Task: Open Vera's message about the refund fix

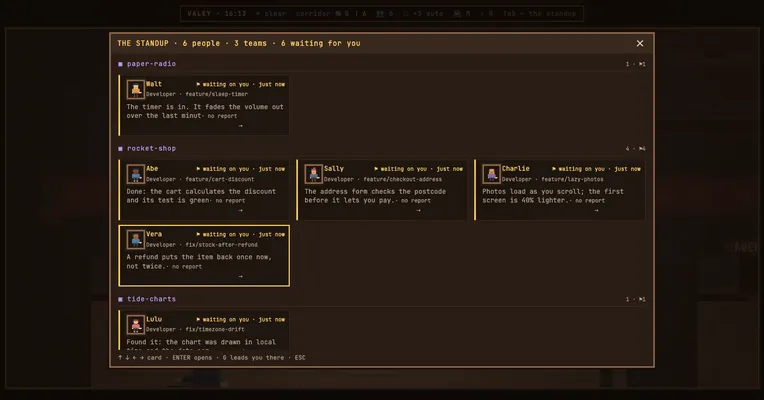Action: pyautogui.click(x=199, y=262)
